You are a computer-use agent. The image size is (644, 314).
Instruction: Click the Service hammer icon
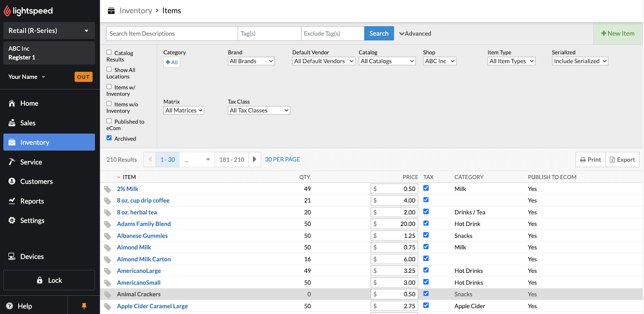click(x=12, y=162)
